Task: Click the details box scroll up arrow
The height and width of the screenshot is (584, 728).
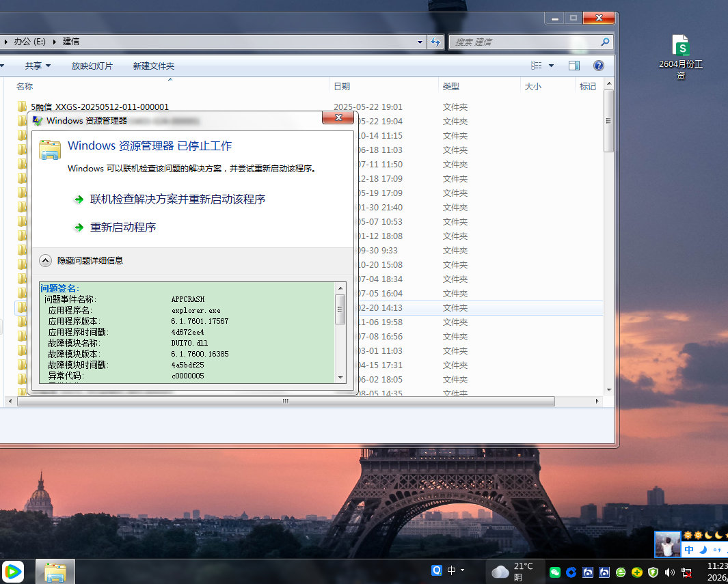Action: [x=340, y=288]
